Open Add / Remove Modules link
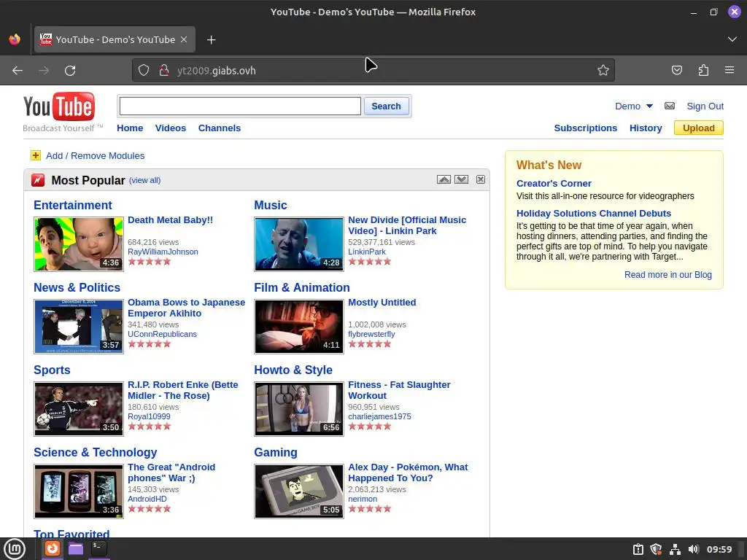Viewport: 747px width, 560px height. tap(96, 156)
